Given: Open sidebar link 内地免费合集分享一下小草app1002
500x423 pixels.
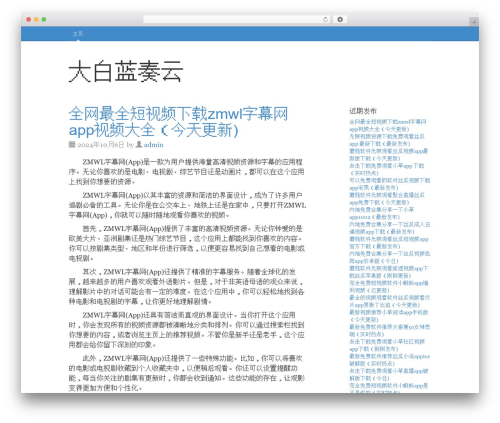Looking at the screenshot, I should tap(382, 213).
